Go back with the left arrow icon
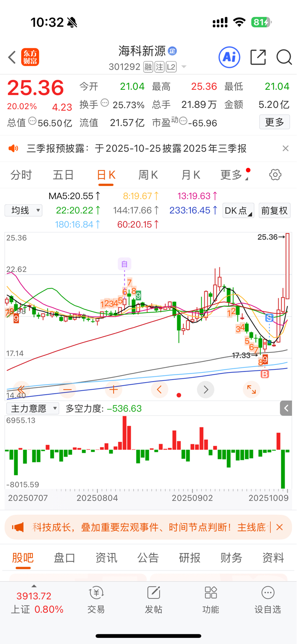 click(12, 57)
